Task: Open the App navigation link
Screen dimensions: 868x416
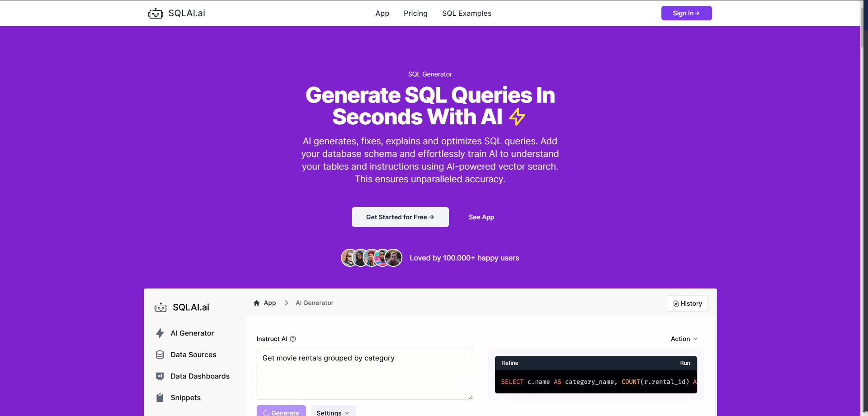Action: click(x=382, y=13)
